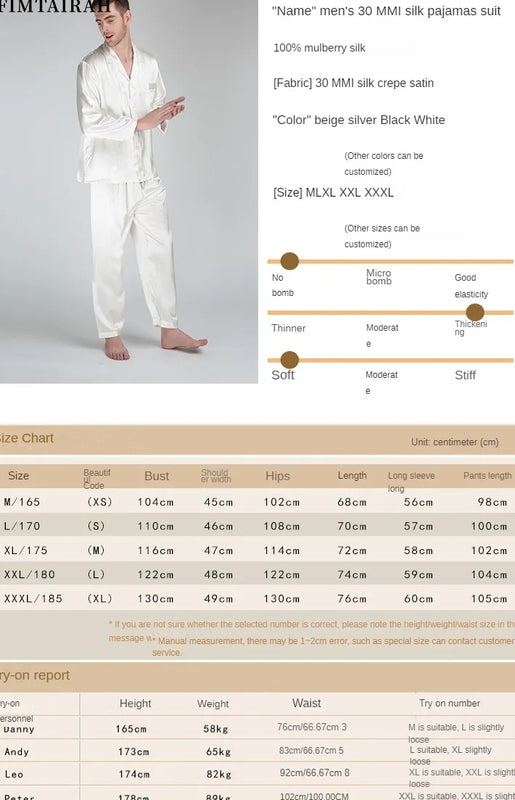515x800 pixels.
Task: Open the model photo in white silk pajamas
Action: [129, 191]
